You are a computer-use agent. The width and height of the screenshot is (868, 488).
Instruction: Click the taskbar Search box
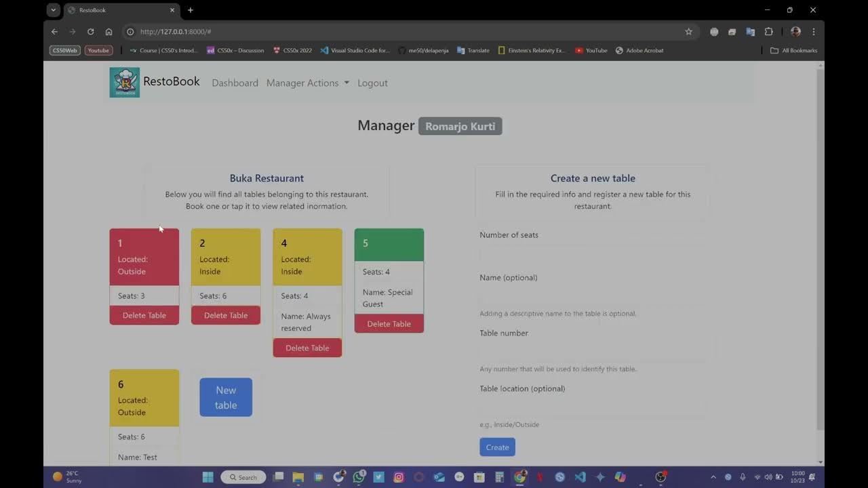click(243, 477)
